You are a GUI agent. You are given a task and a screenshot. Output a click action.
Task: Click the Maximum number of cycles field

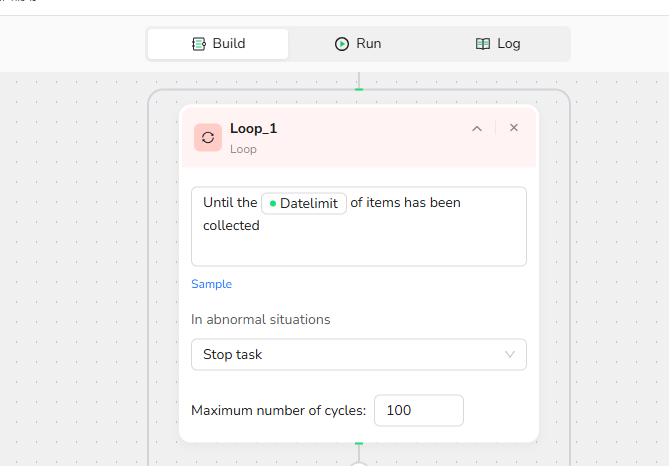point(420,410)
